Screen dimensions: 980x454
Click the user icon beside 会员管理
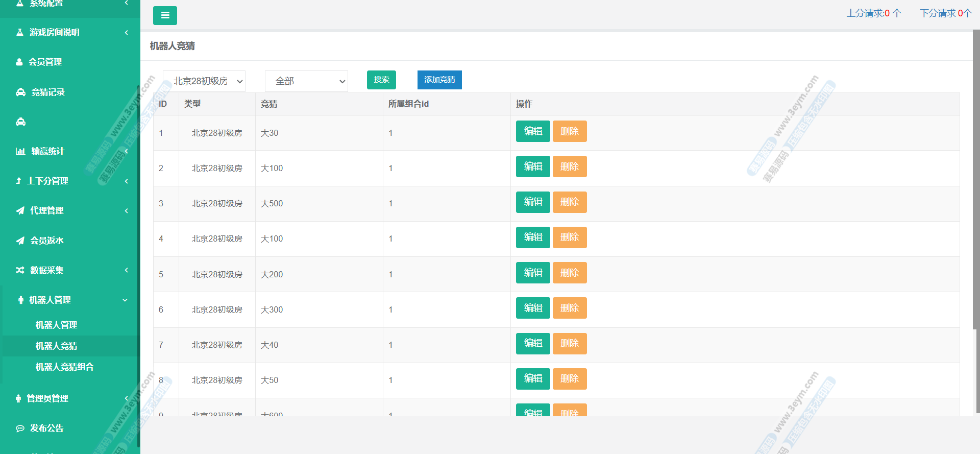coord(19,62)
